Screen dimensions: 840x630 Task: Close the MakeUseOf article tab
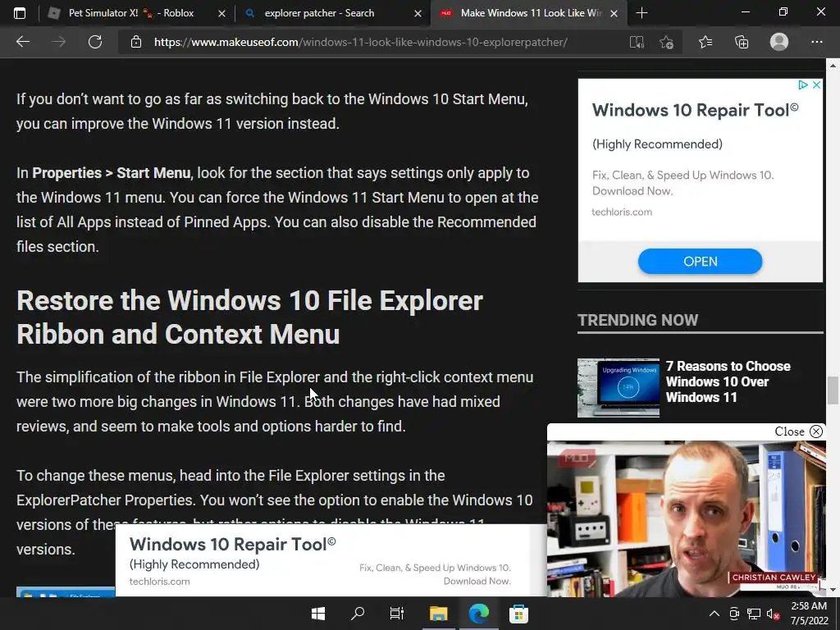point(614,13)
